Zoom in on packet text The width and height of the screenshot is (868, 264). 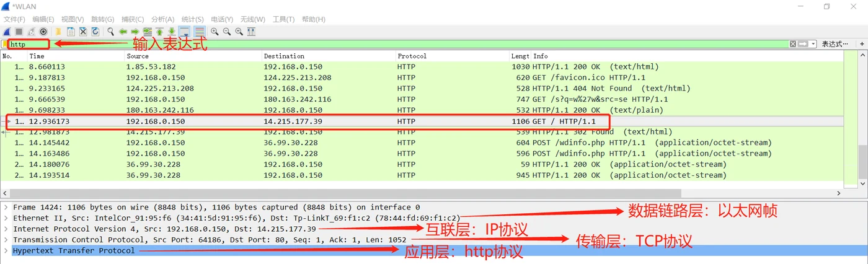coord(215,32)
